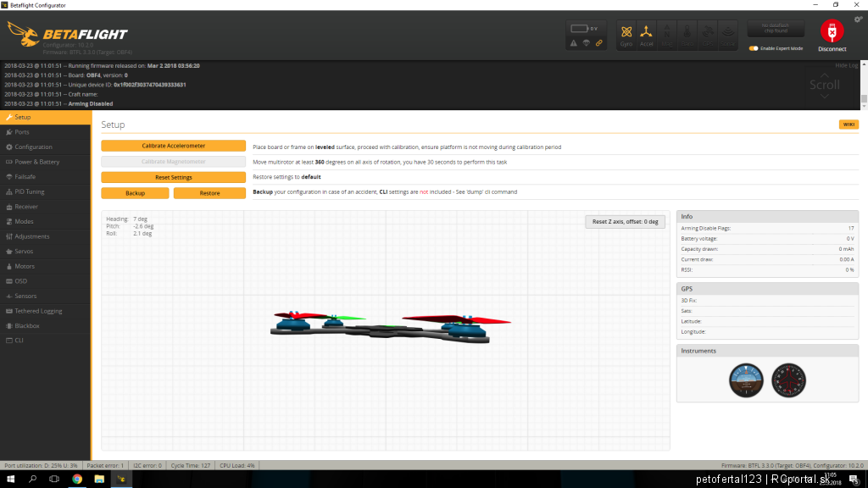Open the Sensors tab
This screenshot has width=868, height=488.
coord(46,297)
